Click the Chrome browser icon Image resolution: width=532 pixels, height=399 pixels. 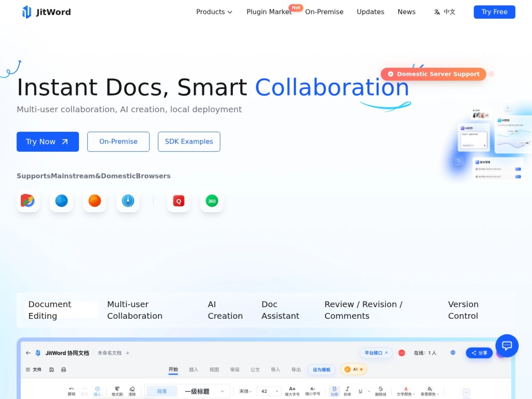(x=28, y=201)
